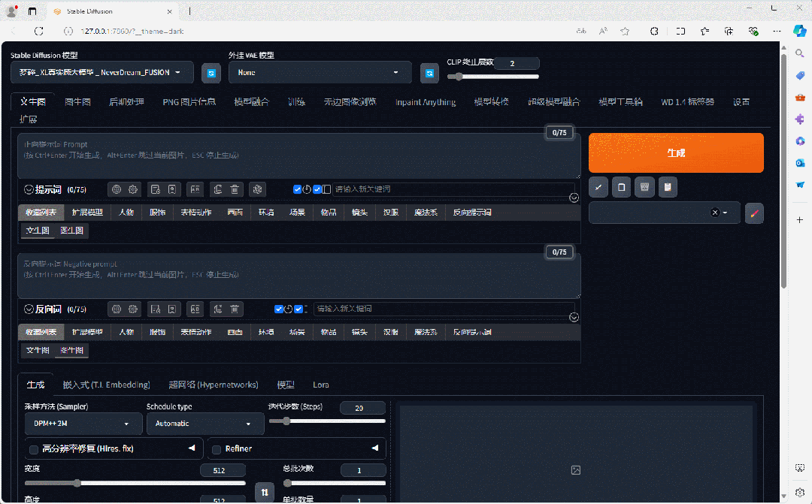Expand the Hires. fix section arrow

click(192, 448)
